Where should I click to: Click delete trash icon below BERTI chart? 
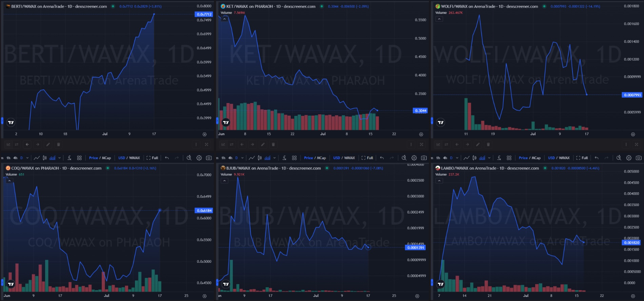(58, 144)
